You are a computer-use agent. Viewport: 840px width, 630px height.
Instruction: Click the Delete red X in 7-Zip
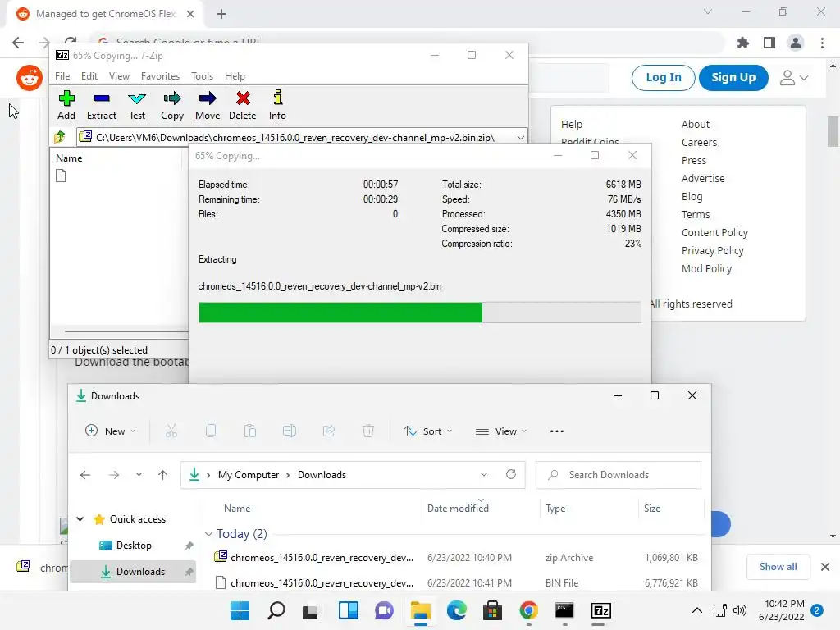pos(243,98)
